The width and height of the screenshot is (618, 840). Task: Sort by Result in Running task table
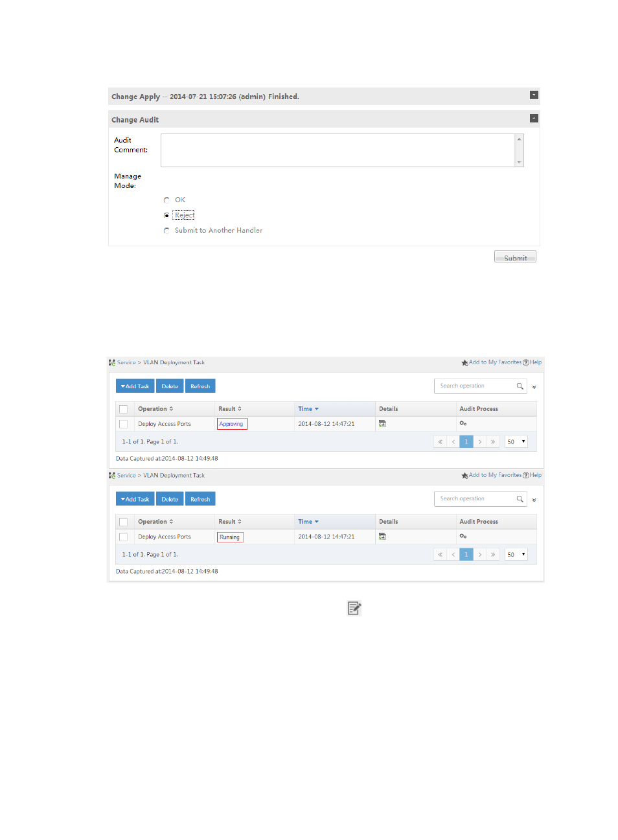[x=230, y=522]
